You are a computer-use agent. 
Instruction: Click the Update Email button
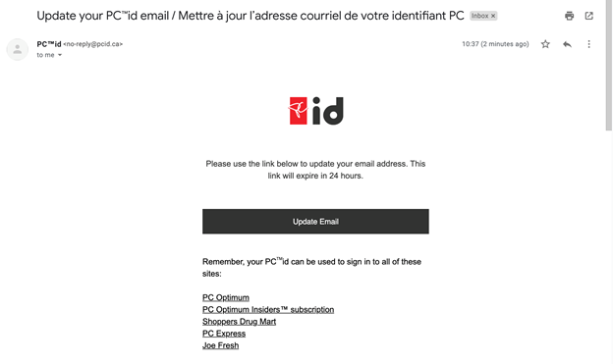click(x=315, y=222)
